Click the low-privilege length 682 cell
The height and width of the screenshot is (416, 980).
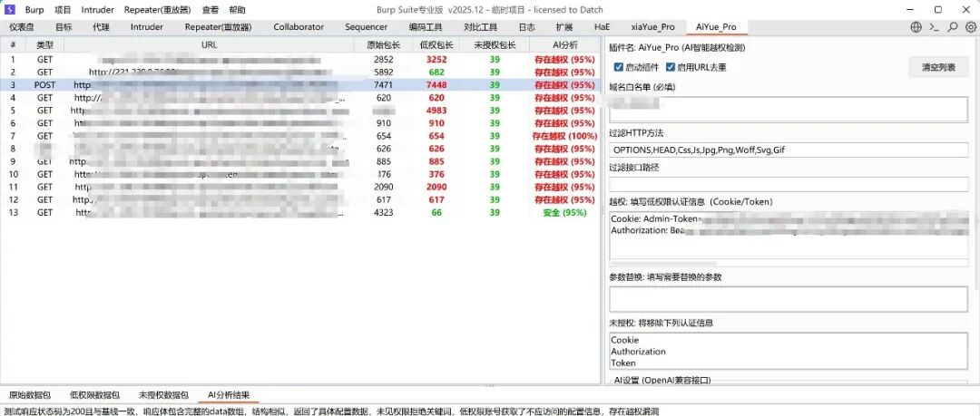(436, 72)
